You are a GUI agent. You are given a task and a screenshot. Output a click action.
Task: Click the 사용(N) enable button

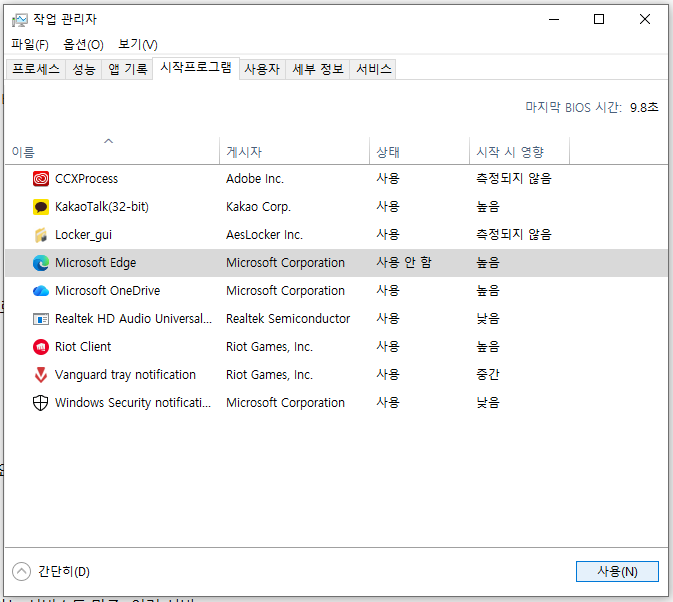(617, 572)
